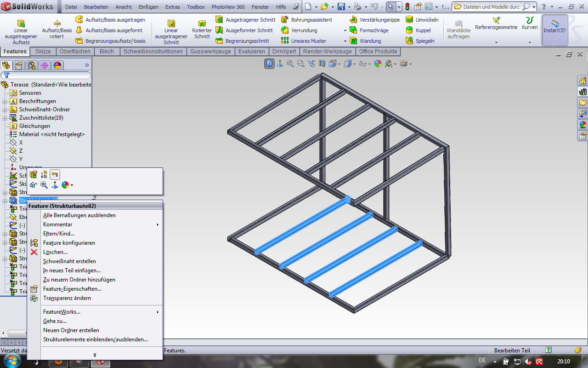Screen dimensions: 588x368
Task: Open the Bohrungsassistent
Action: [x=306, y=20]
